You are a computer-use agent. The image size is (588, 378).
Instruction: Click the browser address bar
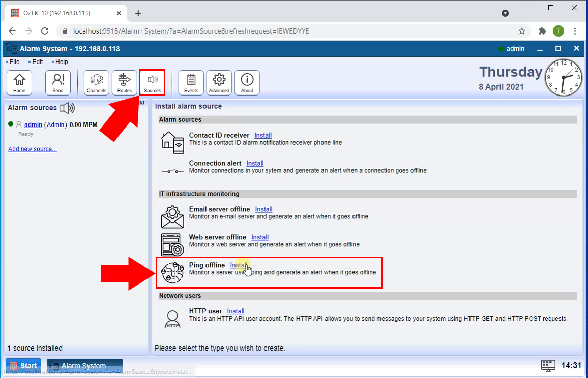pyautogui.click(x=292, y=31)
